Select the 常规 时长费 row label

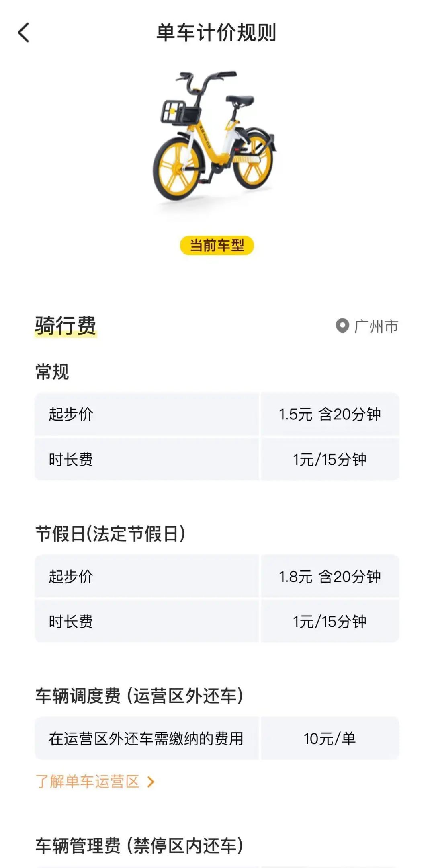(71, 460)
